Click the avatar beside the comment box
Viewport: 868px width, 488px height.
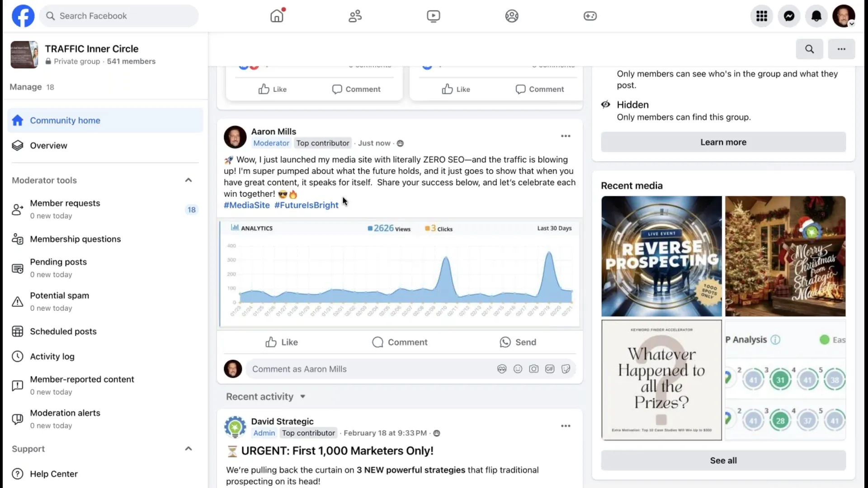click(233, 369)
